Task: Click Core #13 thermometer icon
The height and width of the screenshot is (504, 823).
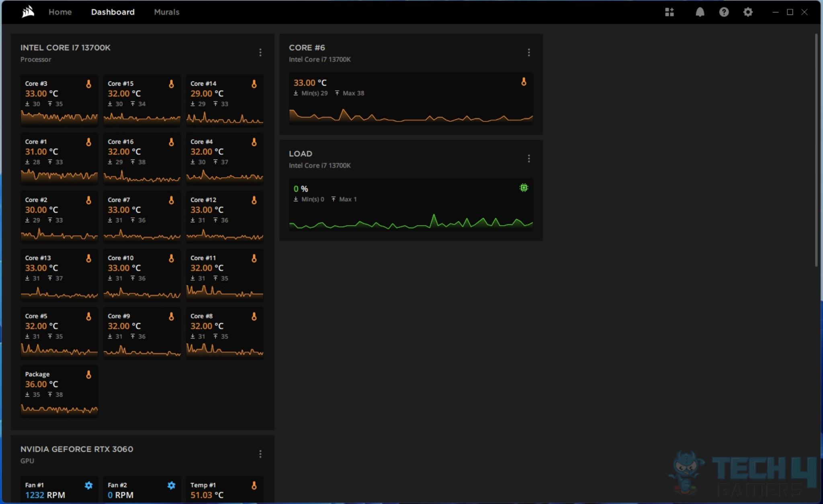Action: (x=88, y=258)
